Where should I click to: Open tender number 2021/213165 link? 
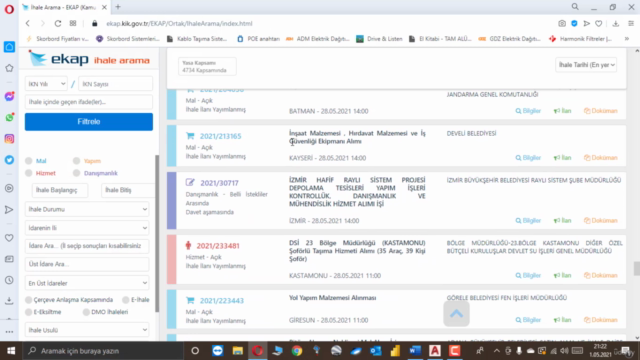(x=220, y=136)
